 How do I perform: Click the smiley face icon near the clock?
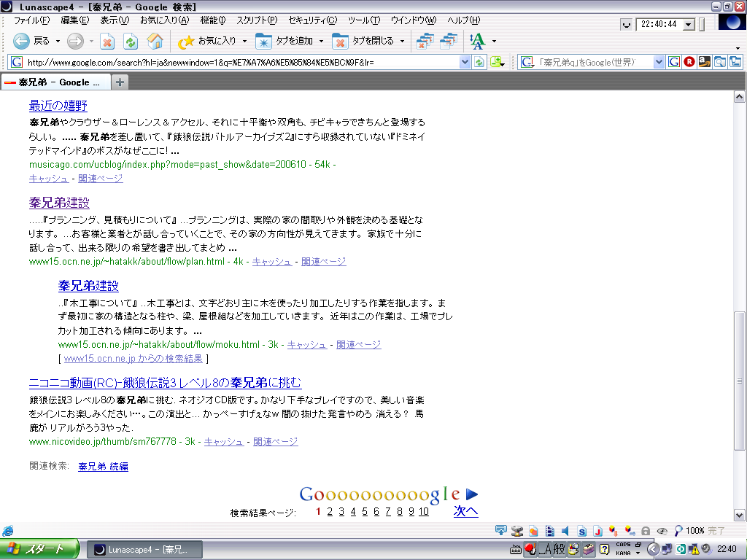tap(627, 24)
